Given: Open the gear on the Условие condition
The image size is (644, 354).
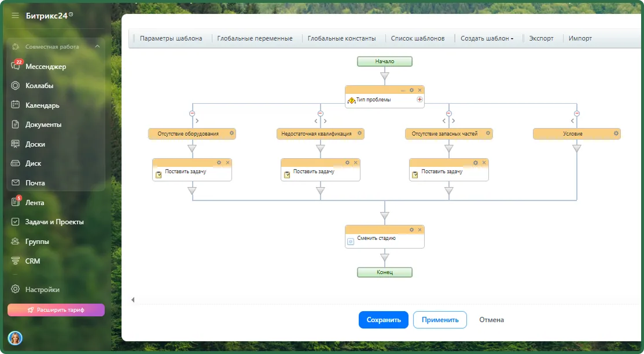Looking at the screenshot, I should [616, 133].
